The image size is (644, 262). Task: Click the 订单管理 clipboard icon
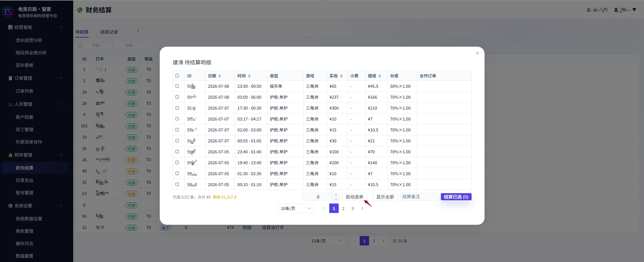click(10, 78)
